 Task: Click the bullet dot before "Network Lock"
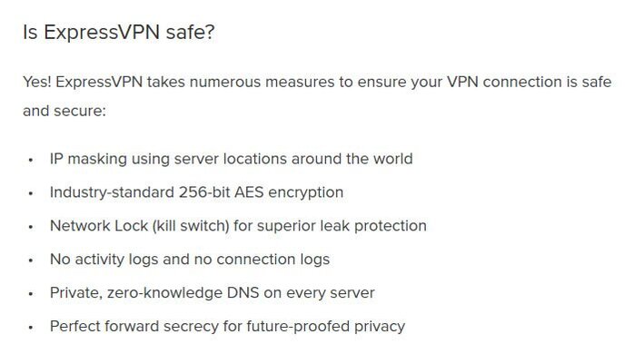click(31, 227)
